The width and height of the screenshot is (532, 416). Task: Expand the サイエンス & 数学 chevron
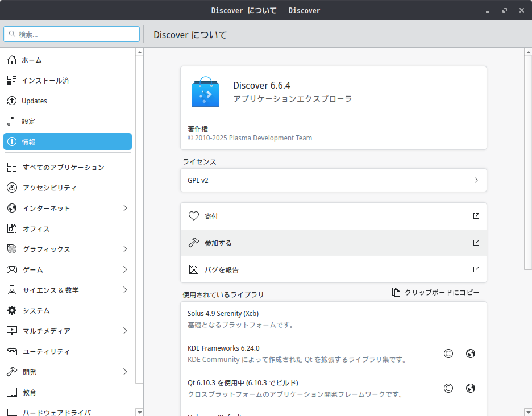125,290
